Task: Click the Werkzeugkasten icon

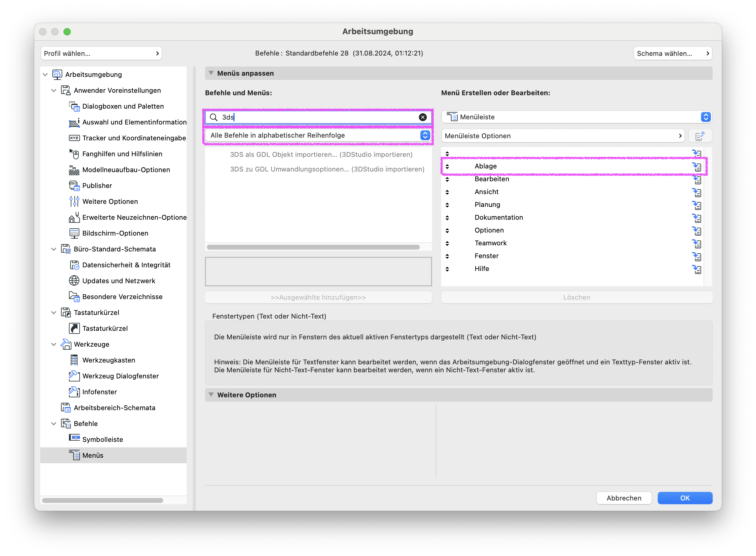Action: [74, 360]
